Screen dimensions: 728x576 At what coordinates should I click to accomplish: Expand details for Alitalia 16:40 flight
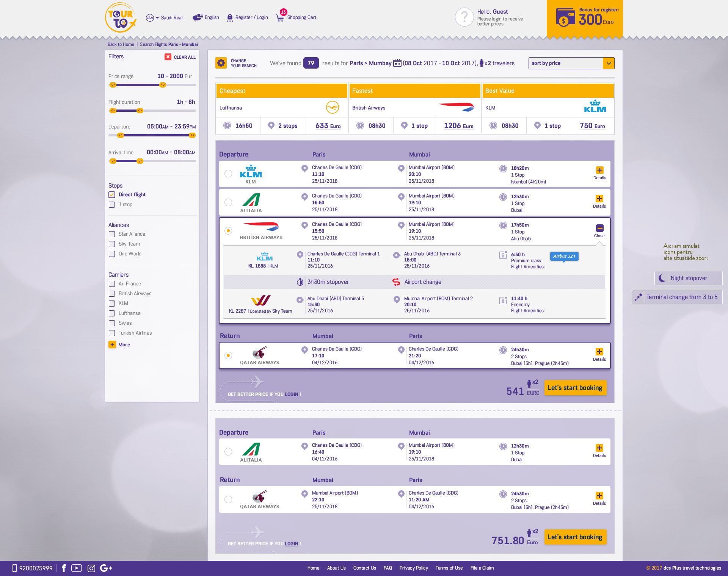click(599, 451)
